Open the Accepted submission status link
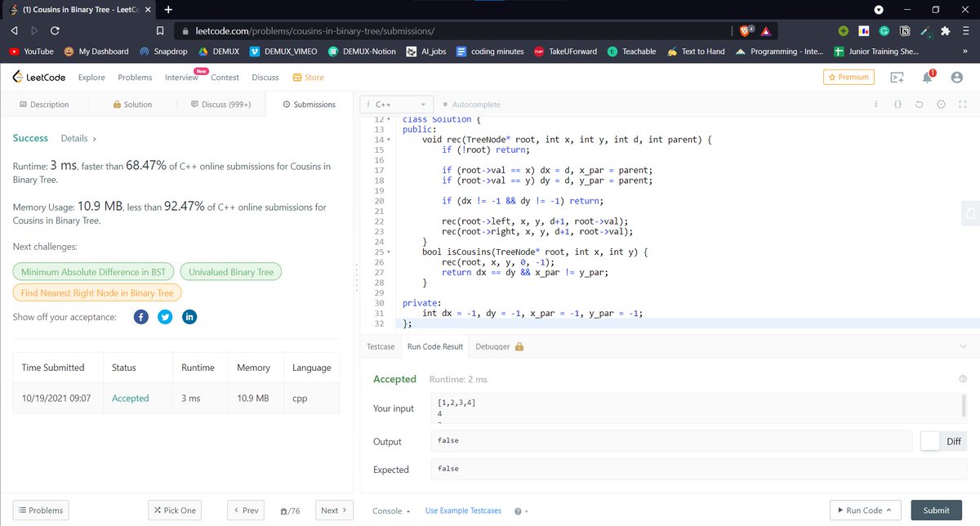Screen dimensions: 980x526 [131, 399]
